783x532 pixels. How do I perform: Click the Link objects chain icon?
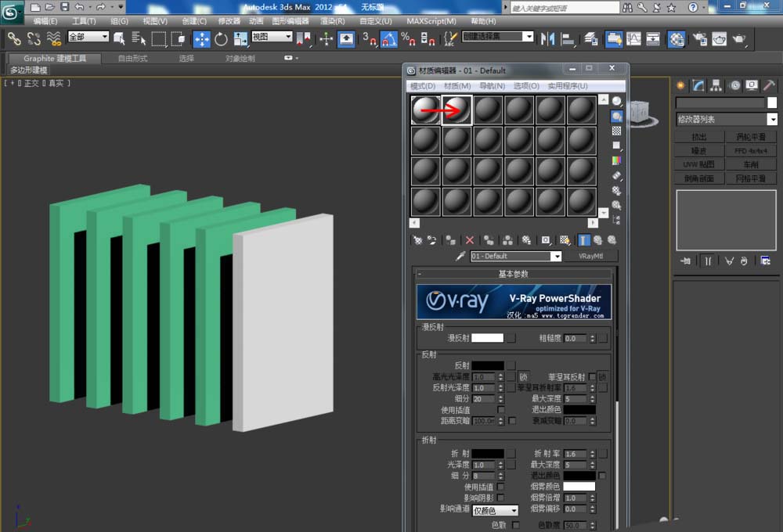[x=14, y=38]
